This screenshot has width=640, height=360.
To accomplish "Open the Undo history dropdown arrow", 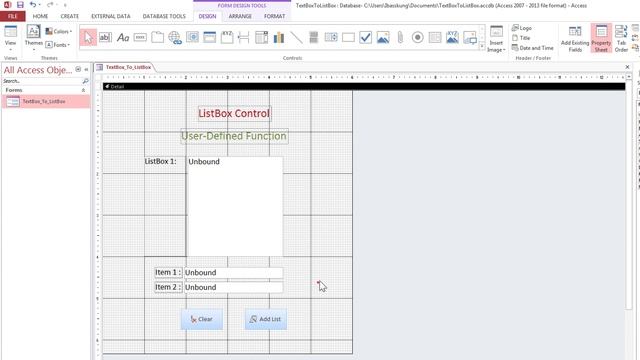I will click(40, 5).
